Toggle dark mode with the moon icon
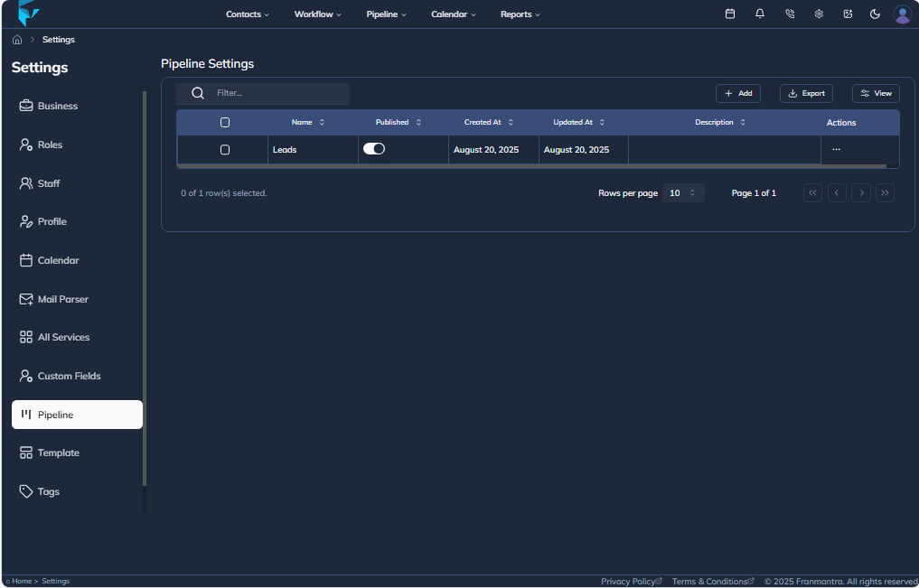 pyautogui.click(x=874, y=14)
